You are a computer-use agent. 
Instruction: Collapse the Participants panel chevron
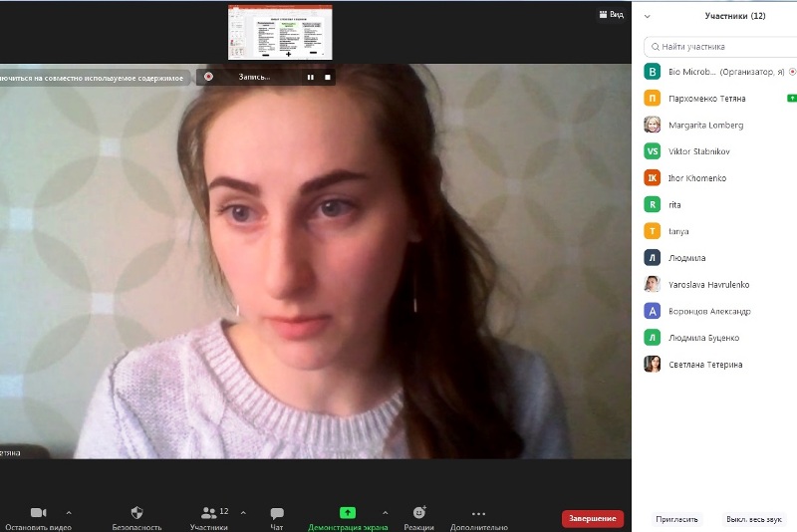pyautogui.click(x=647, y=16)
